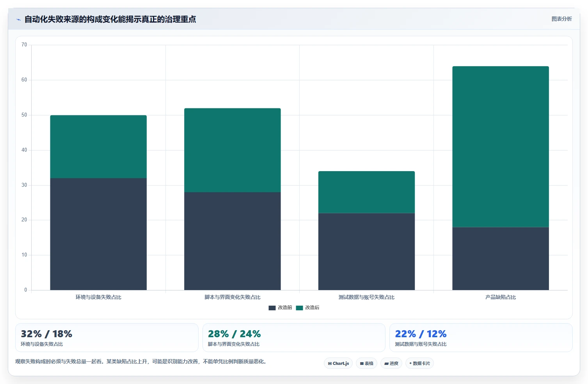Viewport: 588px width, 384px height.
Task: Click the y-axis value 20
Action: coord(24,220)
